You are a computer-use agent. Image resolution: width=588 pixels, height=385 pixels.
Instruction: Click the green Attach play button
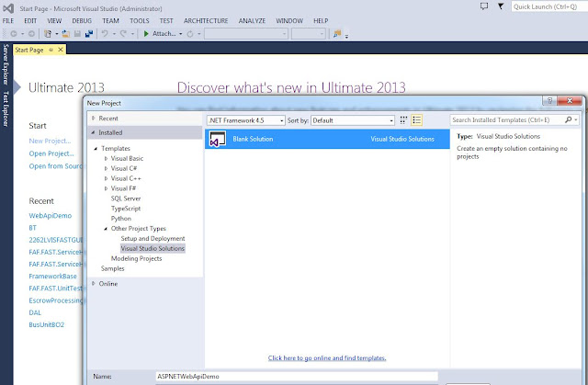coord(146,34)
